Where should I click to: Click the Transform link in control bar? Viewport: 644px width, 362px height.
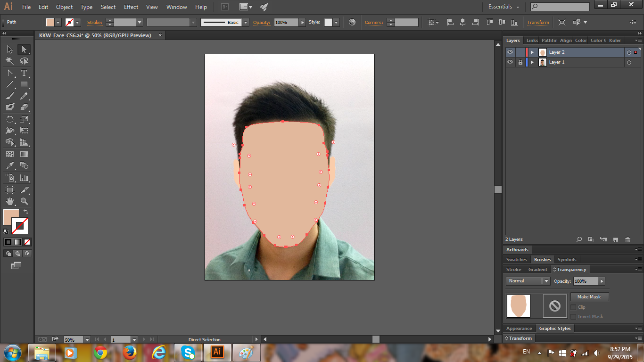pyautogui.click(x=538, y=23)
